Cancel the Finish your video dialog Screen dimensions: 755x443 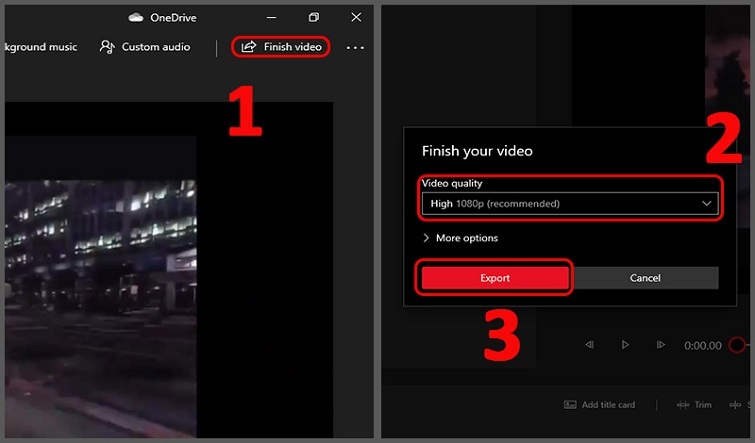(645, 278)
